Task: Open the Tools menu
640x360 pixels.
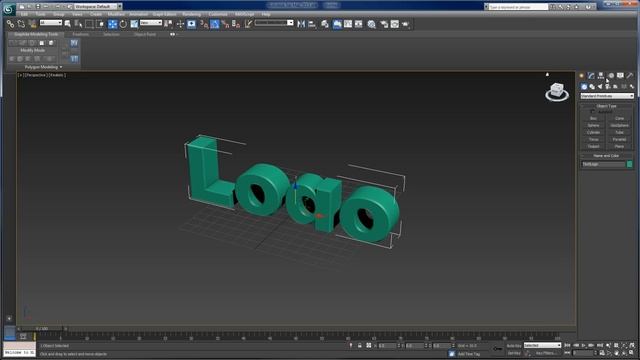Action: pyautogui.click(x=40, y=14)
